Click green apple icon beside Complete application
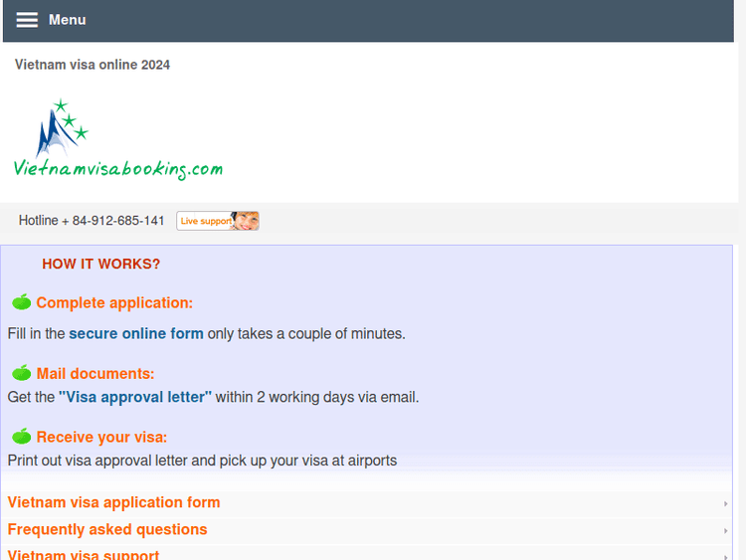Screen dimensions: 746x560 click(21, 302)
